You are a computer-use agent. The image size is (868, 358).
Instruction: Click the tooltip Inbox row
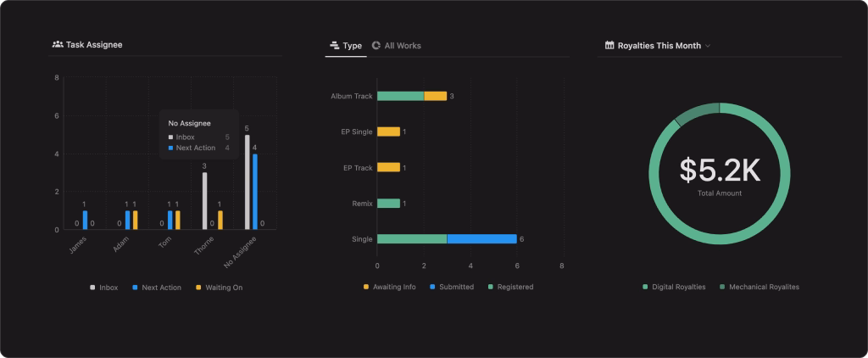198,137
